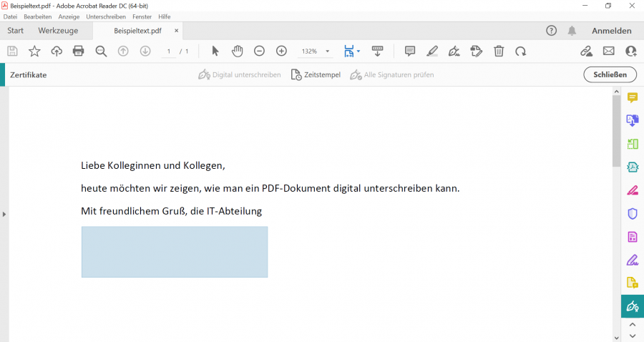This screenshot has height=342, width=644.
Task: Click the Zeitstempel button
Action: click(316, 74)
